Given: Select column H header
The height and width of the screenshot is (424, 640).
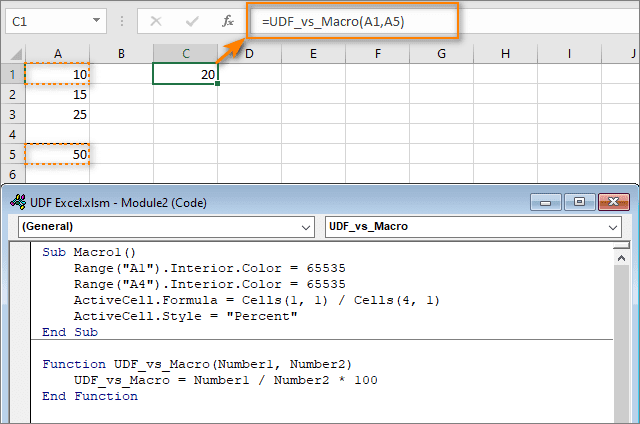Looking at the screenshot, I should pyautogui.click(x=505, y=53).
